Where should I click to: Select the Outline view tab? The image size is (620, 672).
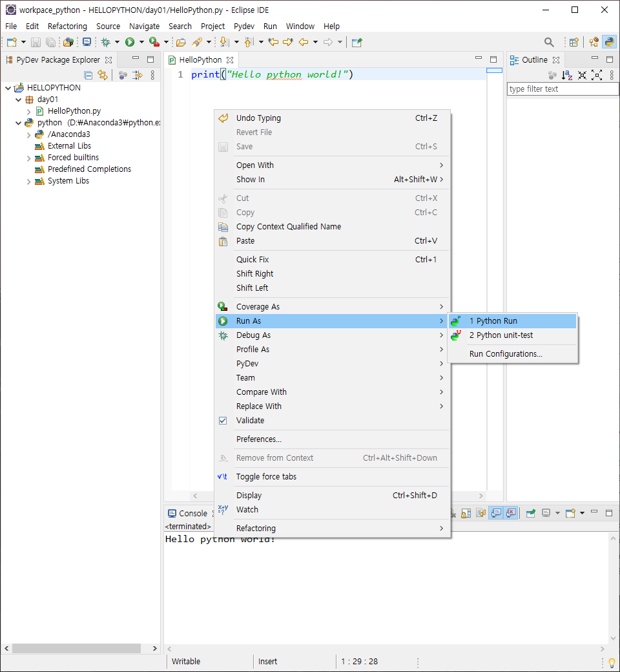coord(534,60)
